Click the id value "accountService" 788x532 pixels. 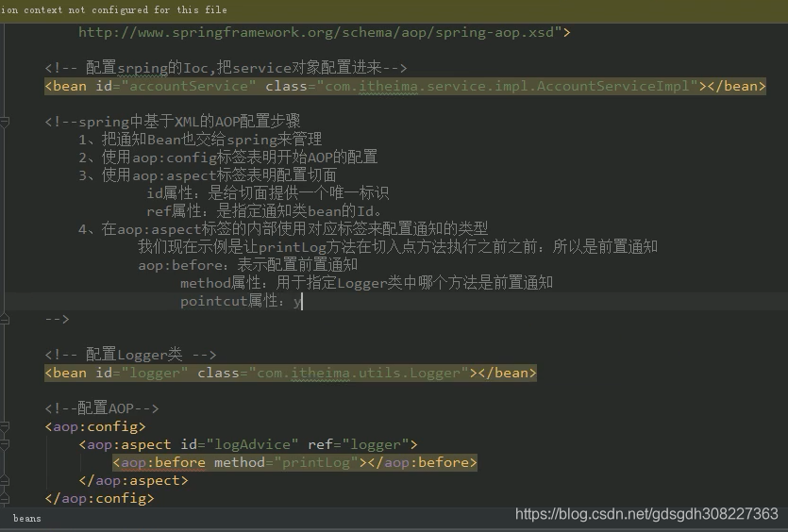point(189,86)
